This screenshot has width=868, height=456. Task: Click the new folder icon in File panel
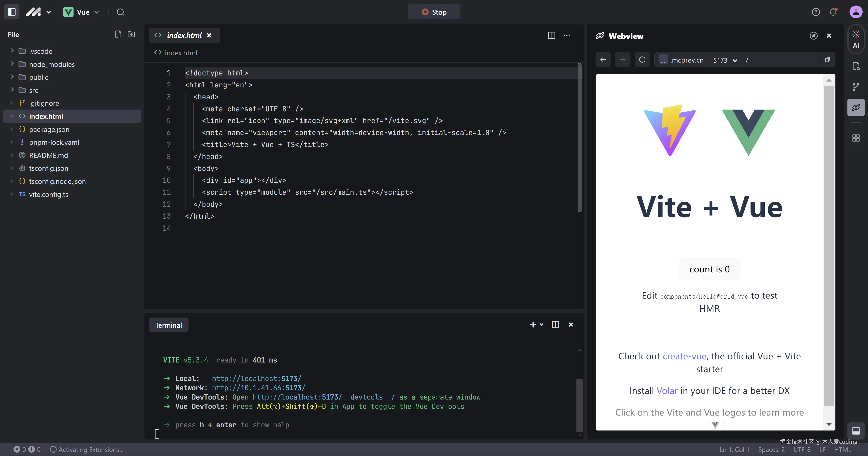131,34
